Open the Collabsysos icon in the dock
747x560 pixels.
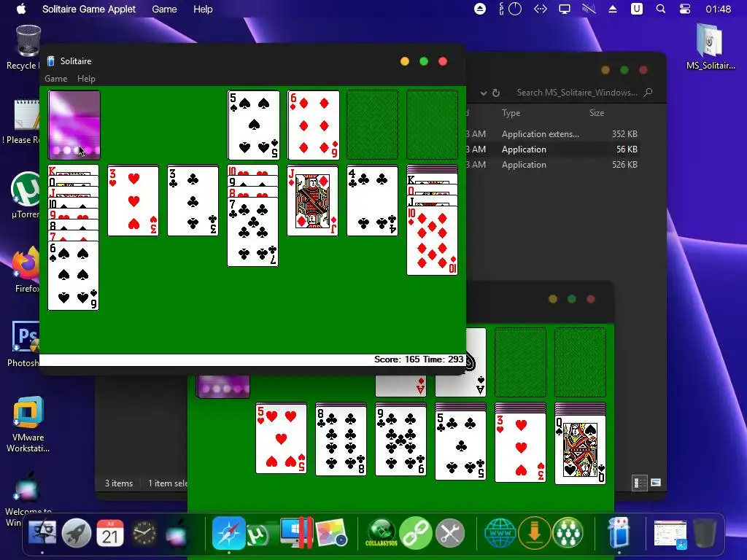[381, 533]
